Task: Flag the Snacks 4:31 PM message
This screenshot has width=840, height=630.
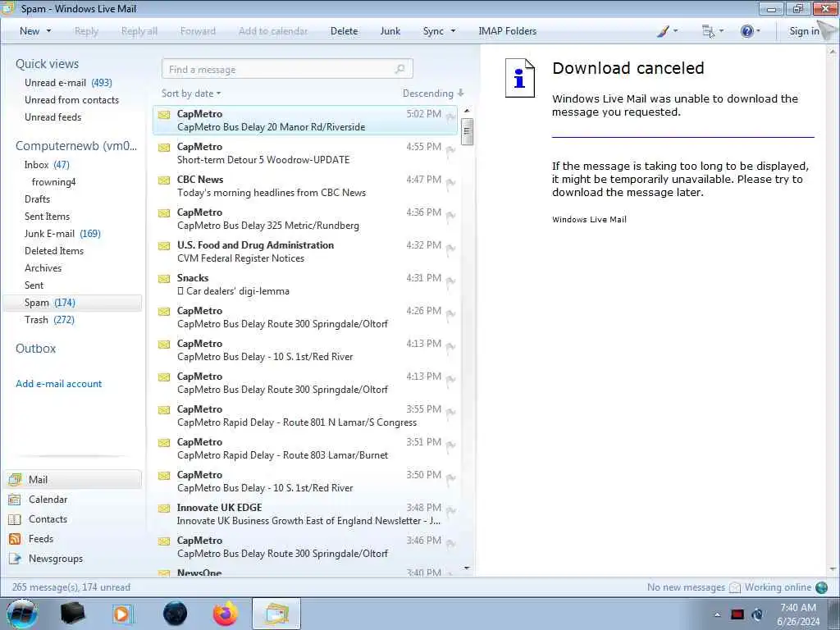Action: pyautogui.click(x=450, y=281)
